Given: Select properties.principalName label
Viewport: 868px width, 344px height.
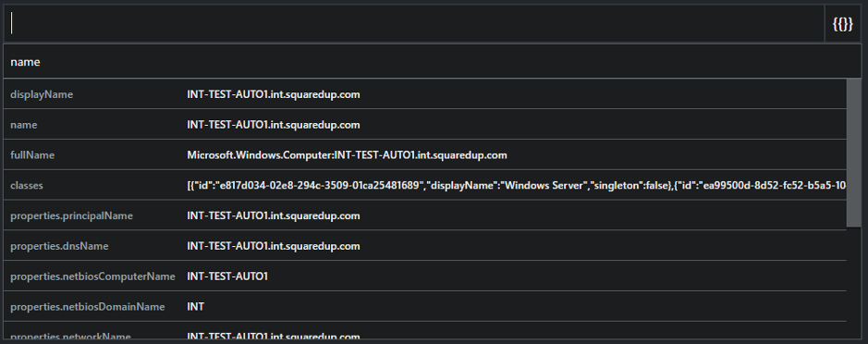Looking at the screenshot, I should 71,215.
